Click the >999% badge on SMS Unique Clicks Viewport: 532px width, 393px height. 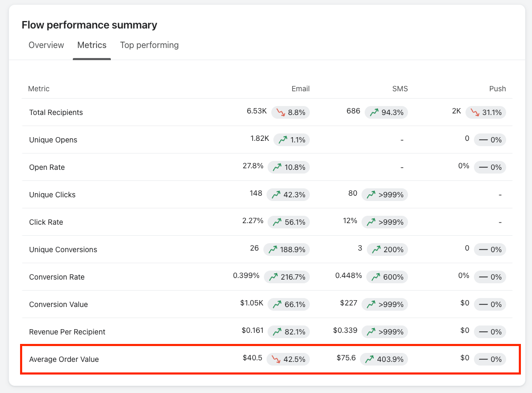385,194
